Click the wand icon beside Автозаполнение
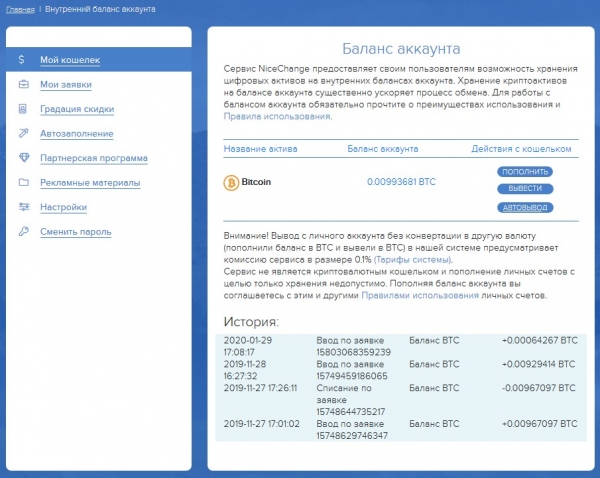The height and width of the screenshot is (478, 600). point(23,133)
